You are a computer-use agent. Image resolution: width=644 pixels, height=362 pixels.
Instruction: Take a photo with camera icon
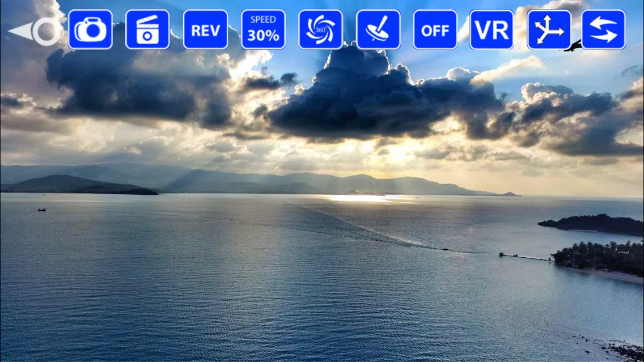[90, 29]
